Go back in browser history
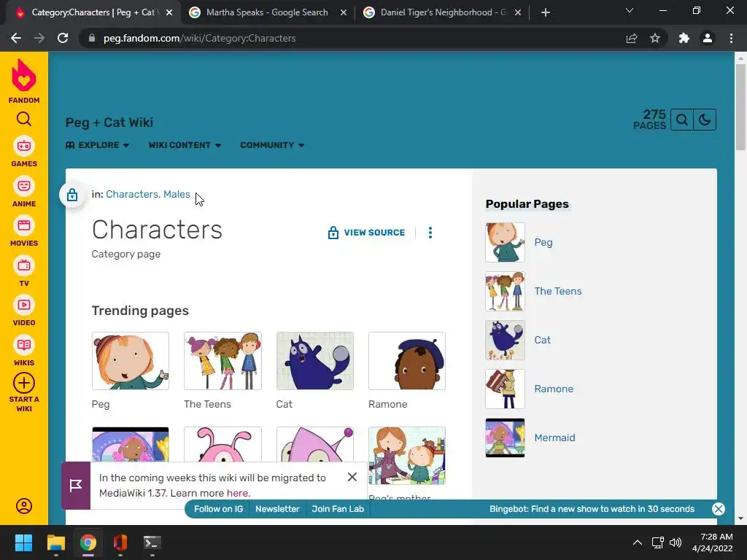Image resolution: width=747 pixels, height=560 pixels. click(x=16, y=38)
